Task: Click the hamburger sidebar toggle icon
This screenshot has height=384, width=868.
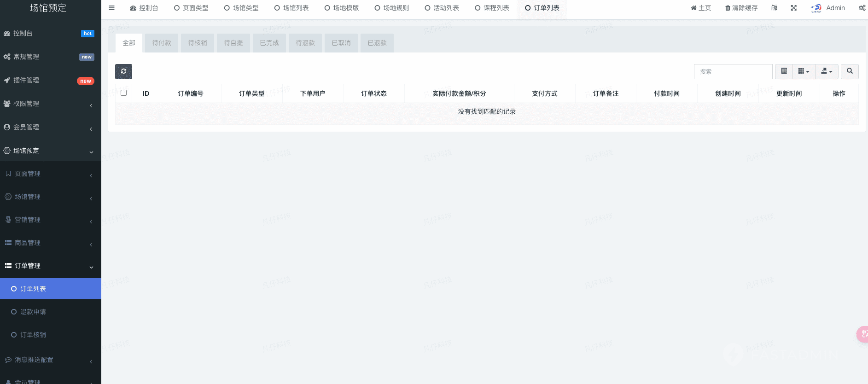Action: pos(111,8)
